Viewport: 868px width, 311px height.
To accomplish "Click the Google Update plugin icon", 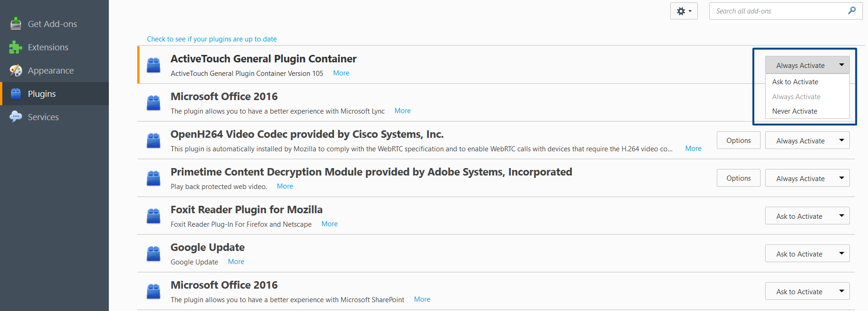I will click(x=154, y=253).
